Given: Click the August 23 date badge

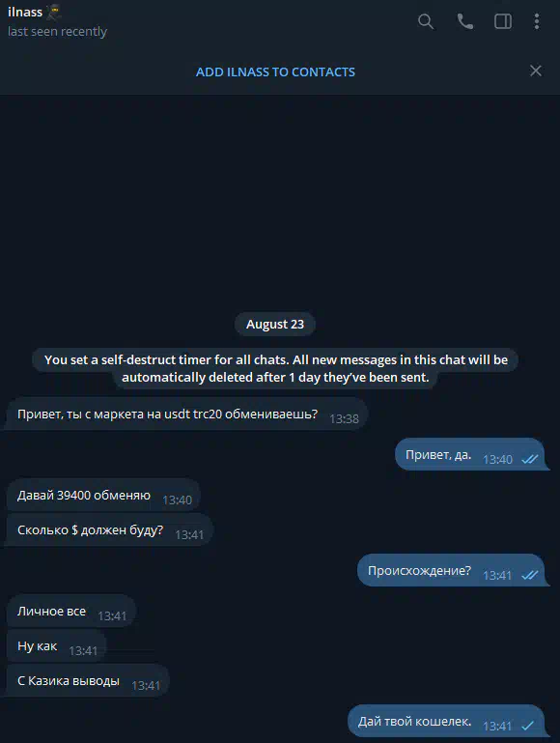Looking at the screenshot, I should (275, 324).
